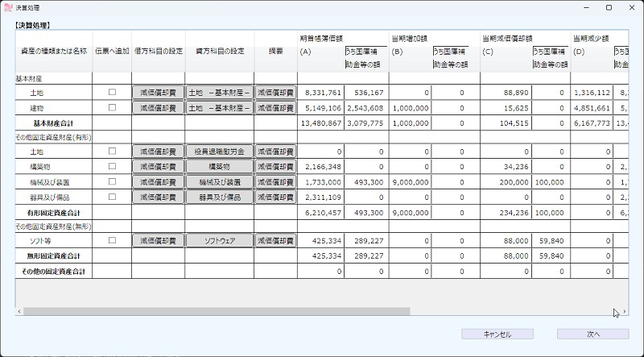Click the 構築物 credit account button
This screenshot has height=357, width=644.
coord(219,166)
